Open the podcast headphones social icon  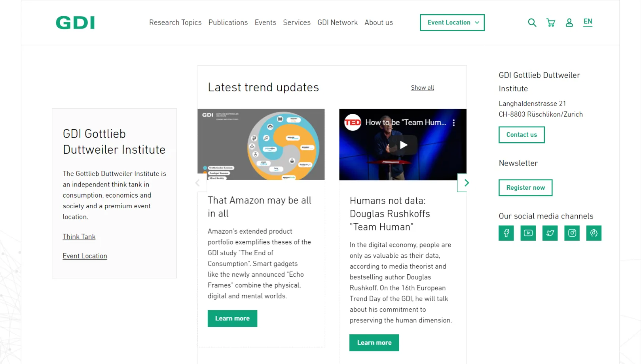[594, 233]
